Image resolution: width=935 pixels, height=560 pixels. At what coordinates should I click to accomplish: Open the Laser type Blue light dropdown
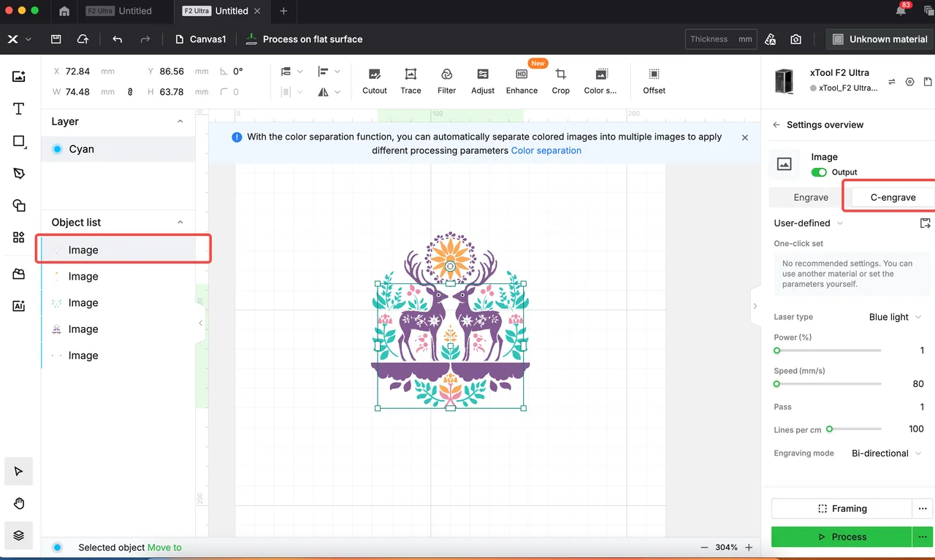[x=895, y=317]
